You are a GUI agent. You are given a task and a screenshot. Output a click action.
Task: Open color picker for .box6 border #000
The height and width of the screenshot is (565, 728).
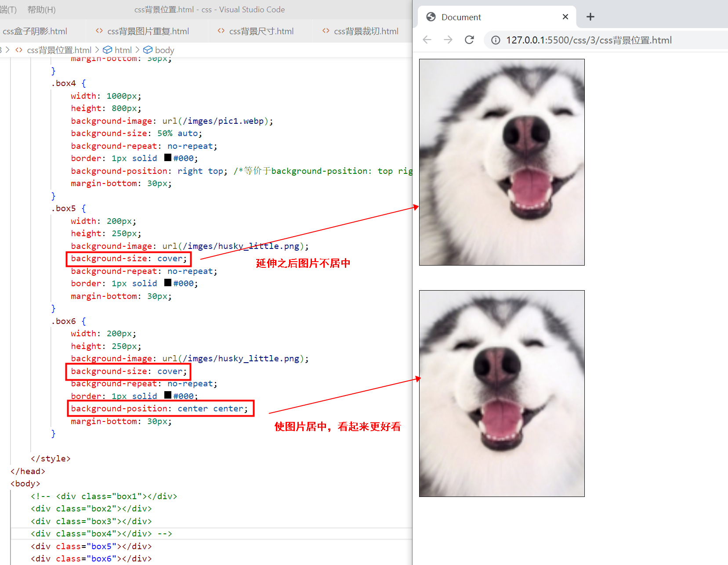coord(168,395)
